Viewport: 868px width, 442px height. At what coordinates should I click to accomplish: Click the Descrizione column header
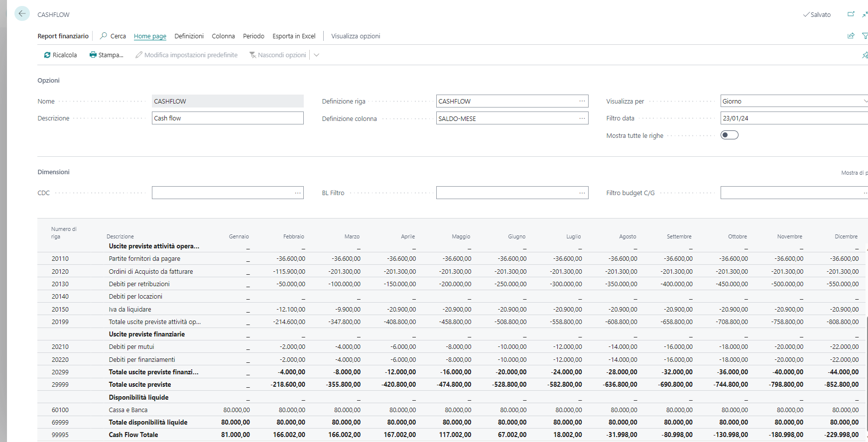click(x=120, y=236)
